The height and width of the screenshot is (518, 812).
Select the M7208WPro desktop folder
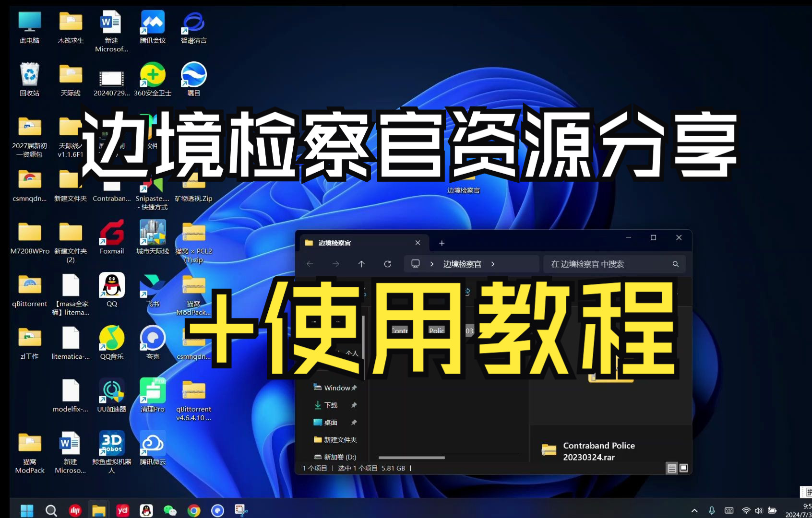pyautogui.click(x=30, y=238)
